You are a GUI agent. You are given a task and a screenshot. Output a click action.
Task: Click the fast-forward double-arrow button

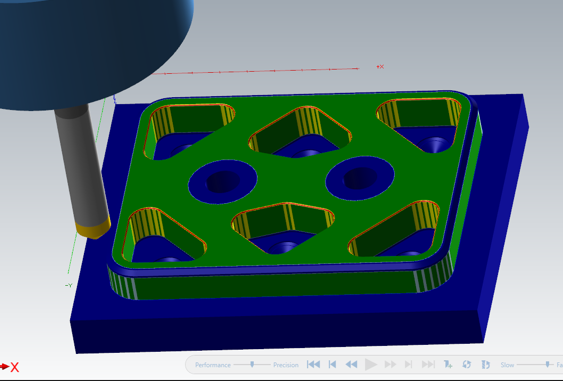click(390, 364)
